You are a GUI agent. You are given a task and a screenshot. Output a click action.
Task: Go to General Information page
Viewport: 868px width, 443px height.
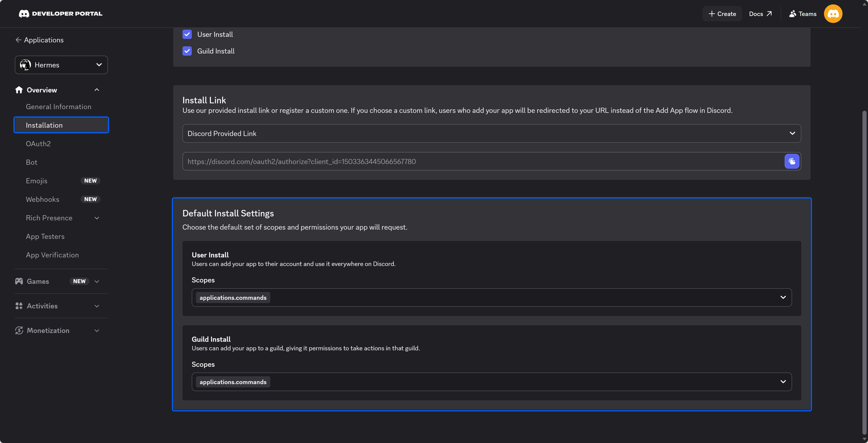click(59, 107)
